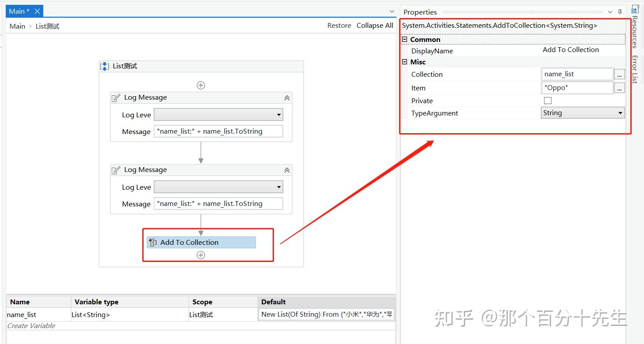Select List测试 in the breadcrumb
The image size is (644, 344).
(47, 26)
